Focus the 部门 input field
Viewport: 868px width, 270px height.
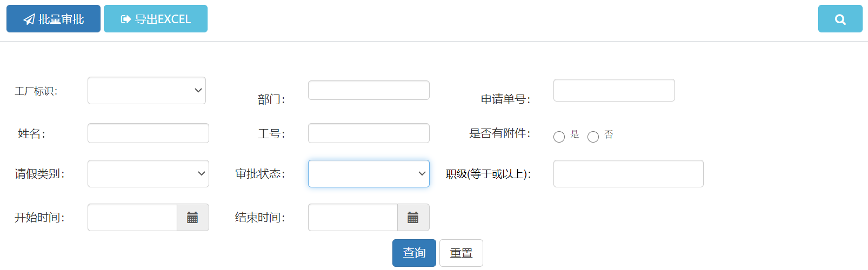[x=369, y=90]
